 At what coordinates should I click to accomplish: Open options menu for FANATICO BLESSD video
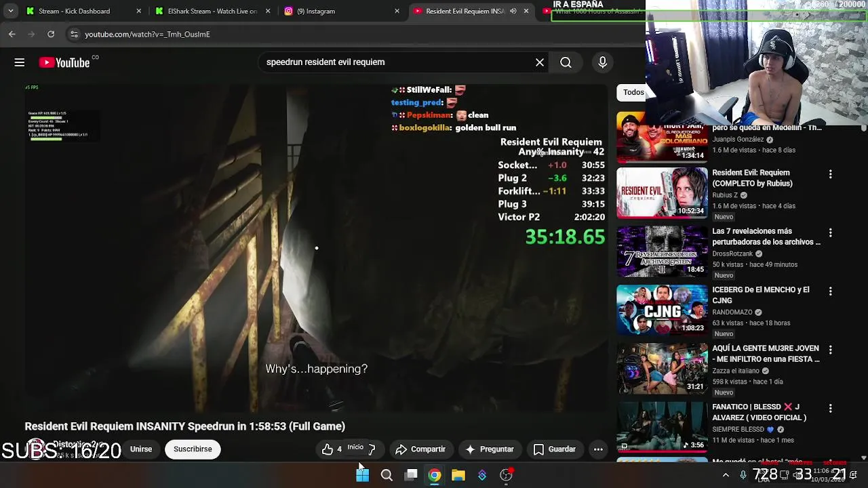[830, 408]
